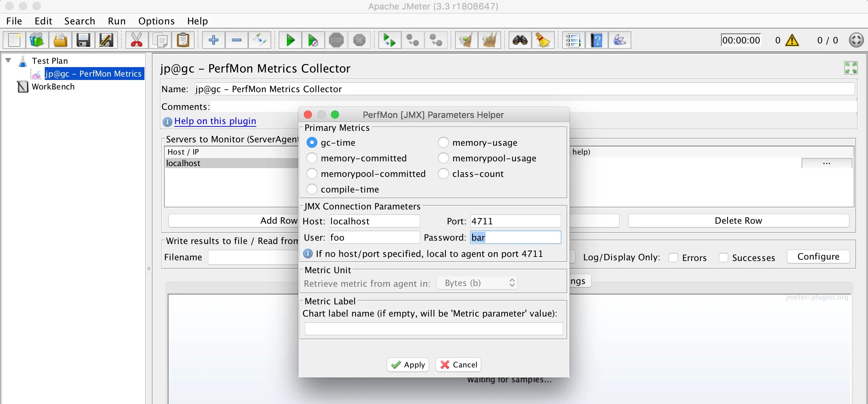Open the Run menu
The image size is (868, 404).
pos(117,21)
